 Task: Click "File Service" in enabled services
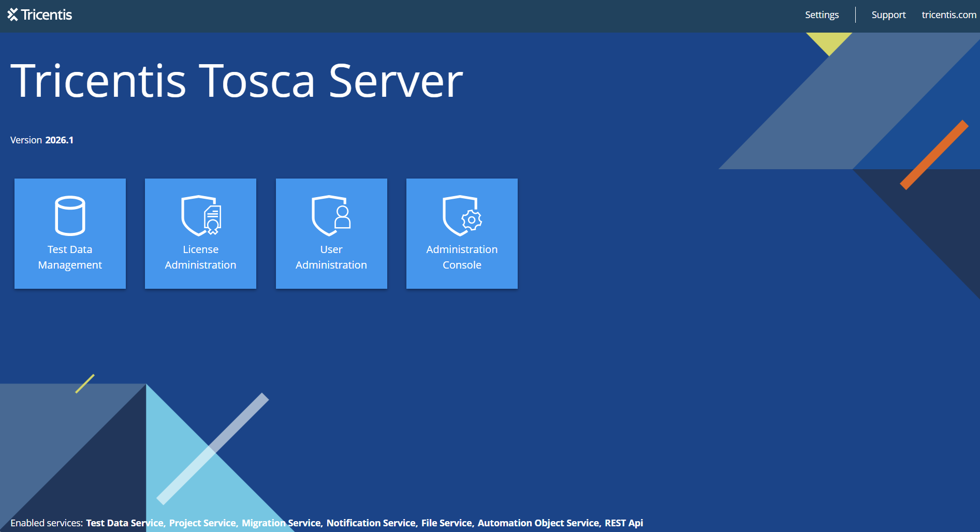tap(446, 523)
